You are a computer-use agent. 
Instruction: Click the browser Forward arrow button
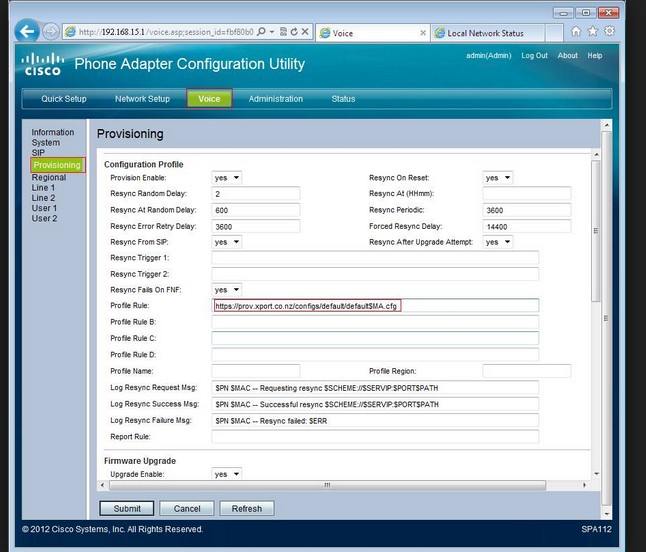[x=51, y=32]
